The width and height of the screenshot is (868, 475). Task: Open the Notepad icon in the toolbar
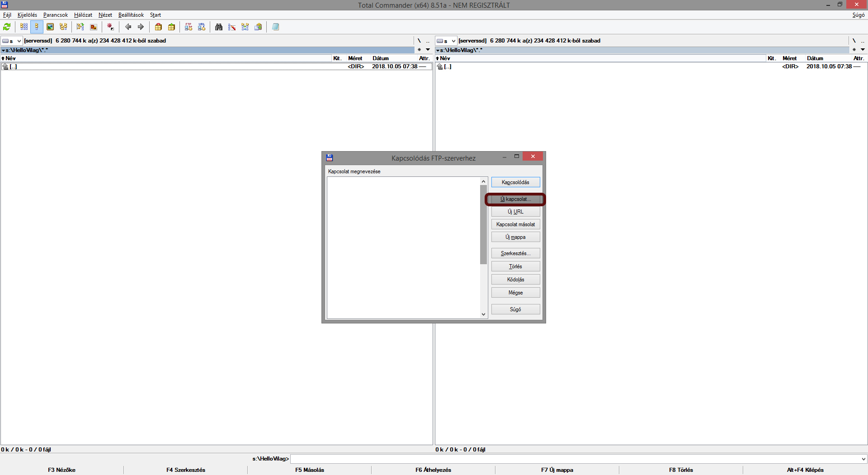275,27
